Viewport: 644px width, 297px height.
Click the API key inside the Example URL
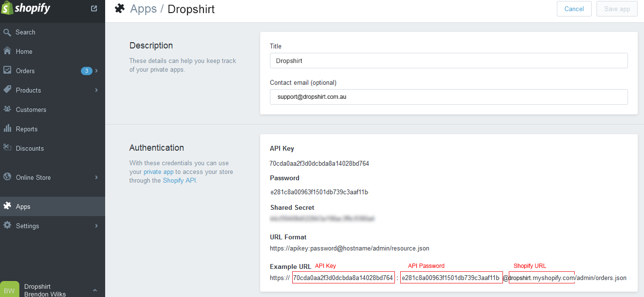(343, 278)
